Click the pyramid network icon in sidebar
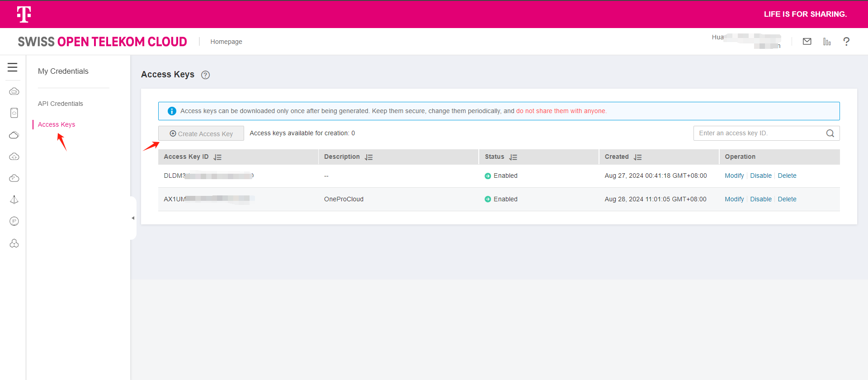 pos(14,199)
